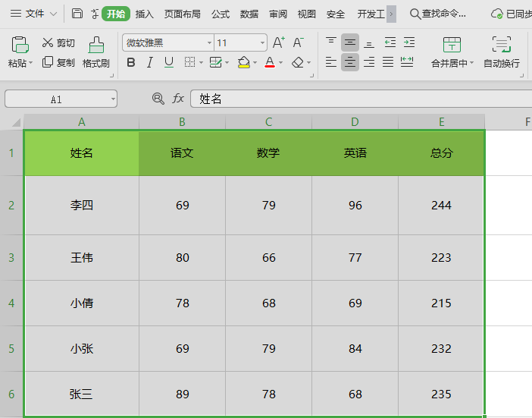Toggle italic formatting

coord(150,62)
